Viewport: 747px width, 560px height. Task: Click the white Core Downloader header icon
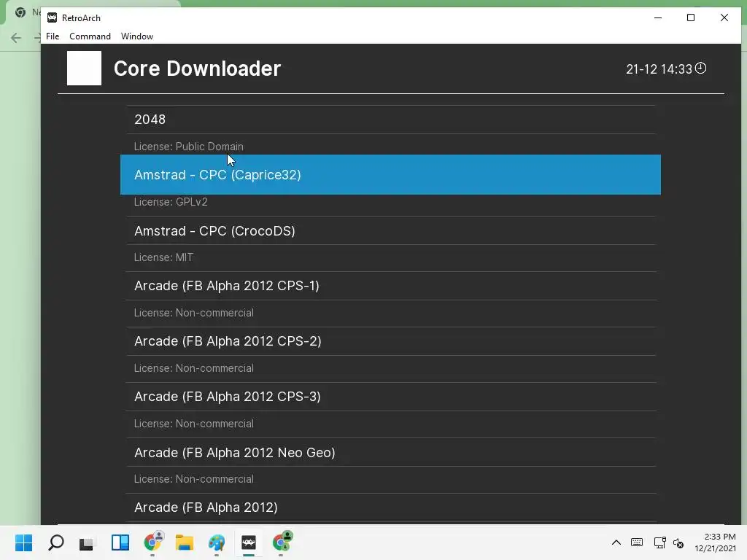coord(85,68)
